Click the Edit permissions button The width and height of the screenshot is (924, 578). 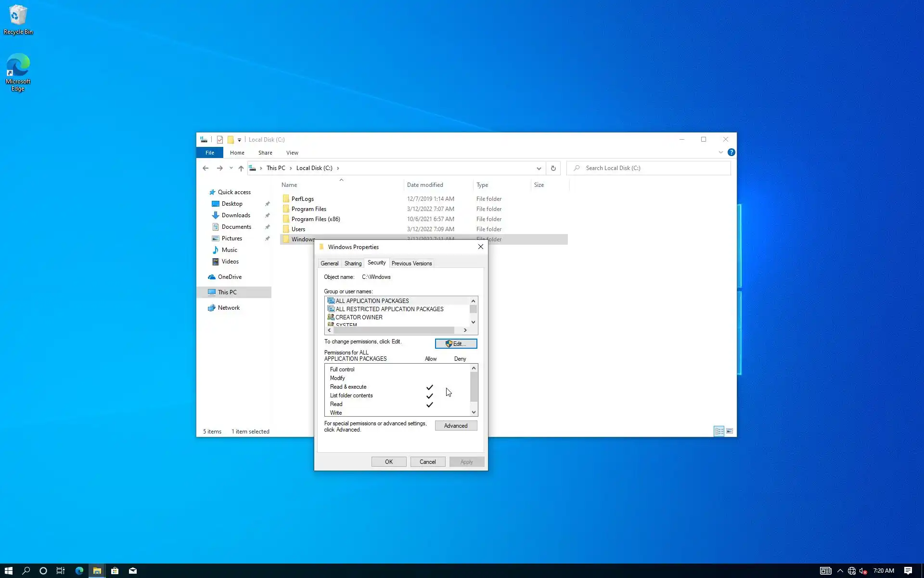point(456,343)
